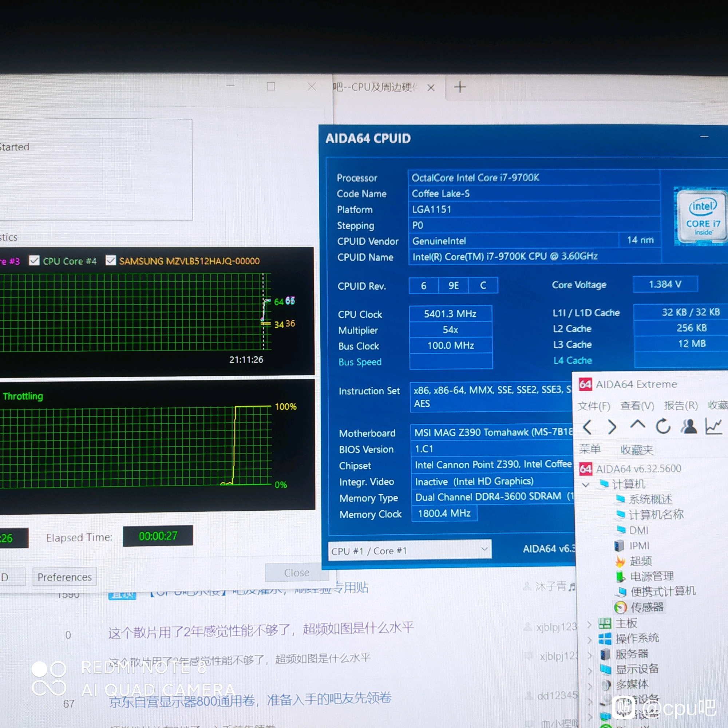728x728 pixels.
Task: Open 电源管理 power management item
Action: pyautogui.click(x=652, y=576)
